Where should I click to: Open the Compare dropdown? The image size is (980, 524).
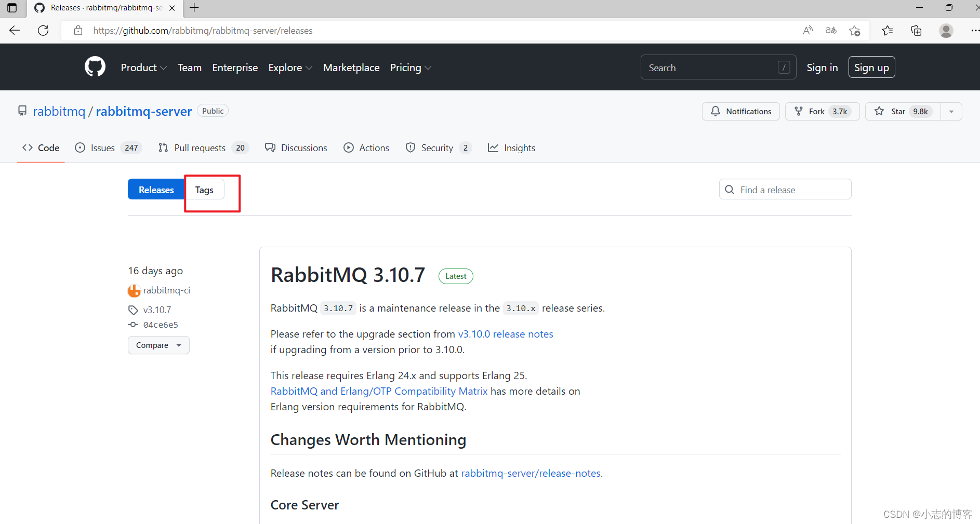[x=158, y=345]
